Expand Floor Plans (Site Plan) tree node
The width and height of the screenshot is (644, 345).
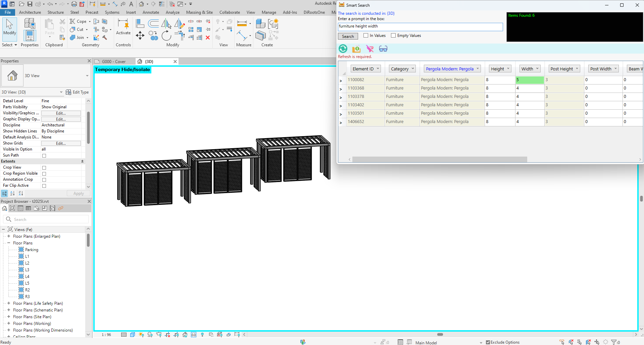point(9,317)
